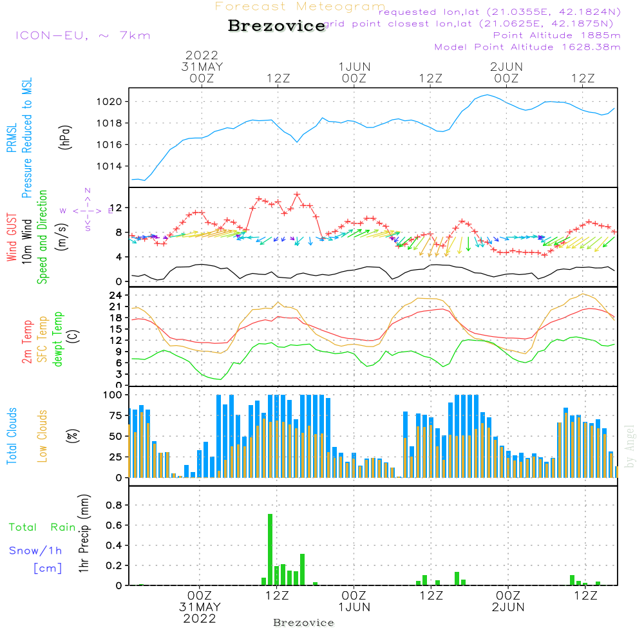Click the 1JUN date label at top
644x644 pixels.
pyautogui.click(x=354, y=66)
